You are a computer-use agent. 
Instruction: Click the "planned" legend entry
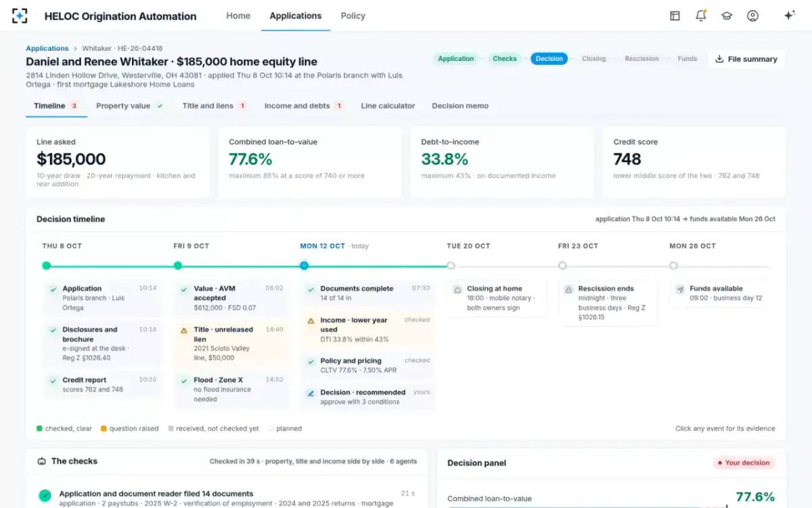[285, 429]
